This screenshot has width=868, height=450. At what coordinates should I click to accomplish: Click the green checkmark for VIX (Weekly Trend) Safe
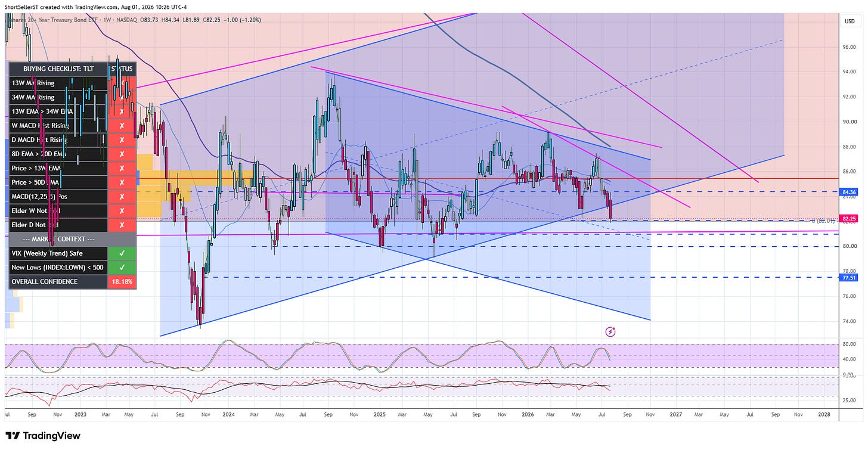122,253
